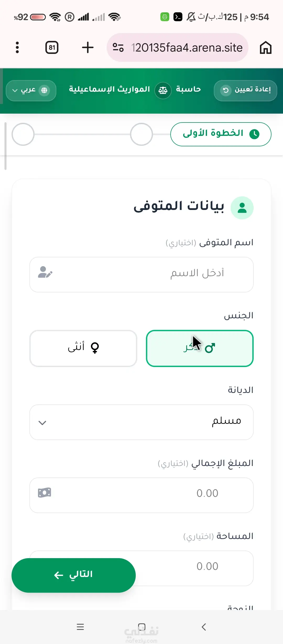Screen dimensions: 283x644
Task: Go to the first step (الخطوة الأولى) tab
Action: 221,134
